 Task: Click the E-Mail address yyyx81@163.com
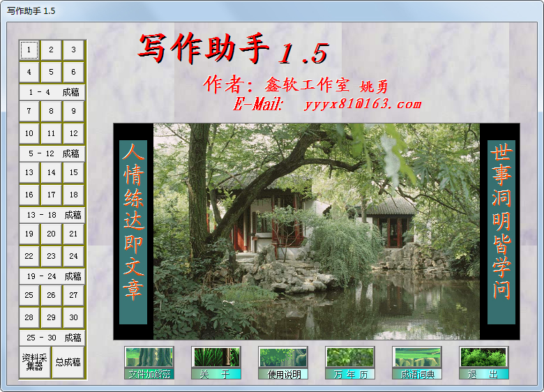[x=363, y=105]
